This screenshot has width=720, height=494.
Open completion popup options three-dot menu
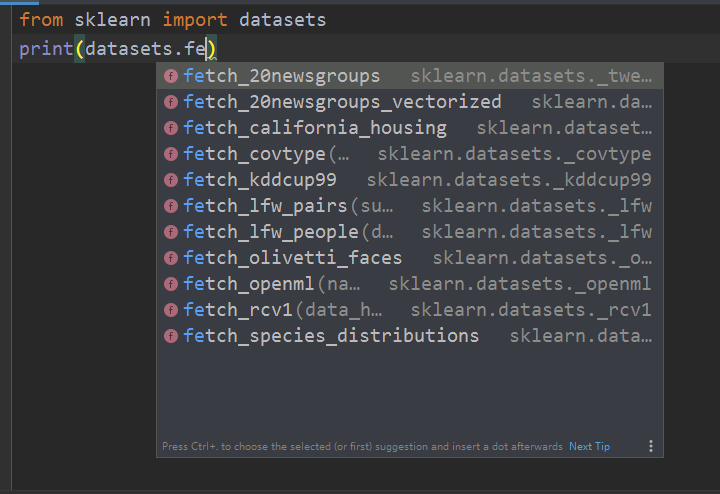tap(651, 446)
